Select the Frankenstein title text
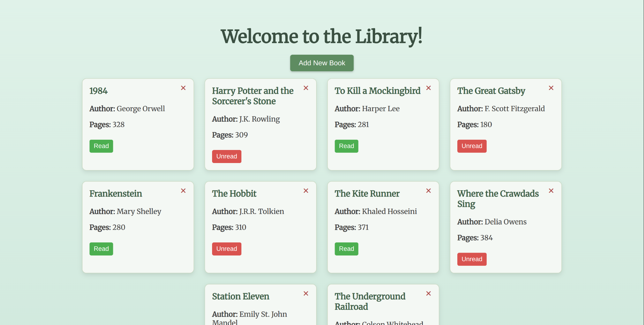Viewport: 644px width, 325px height. 116,194
